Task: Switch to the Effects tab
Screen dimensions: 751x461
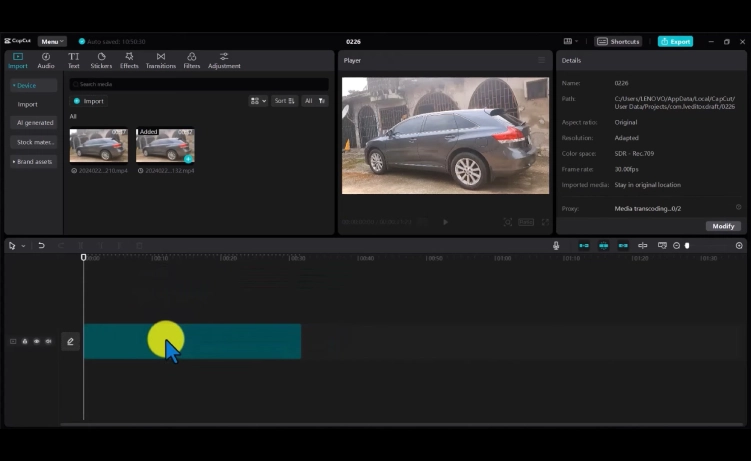Action: (129, 61)
